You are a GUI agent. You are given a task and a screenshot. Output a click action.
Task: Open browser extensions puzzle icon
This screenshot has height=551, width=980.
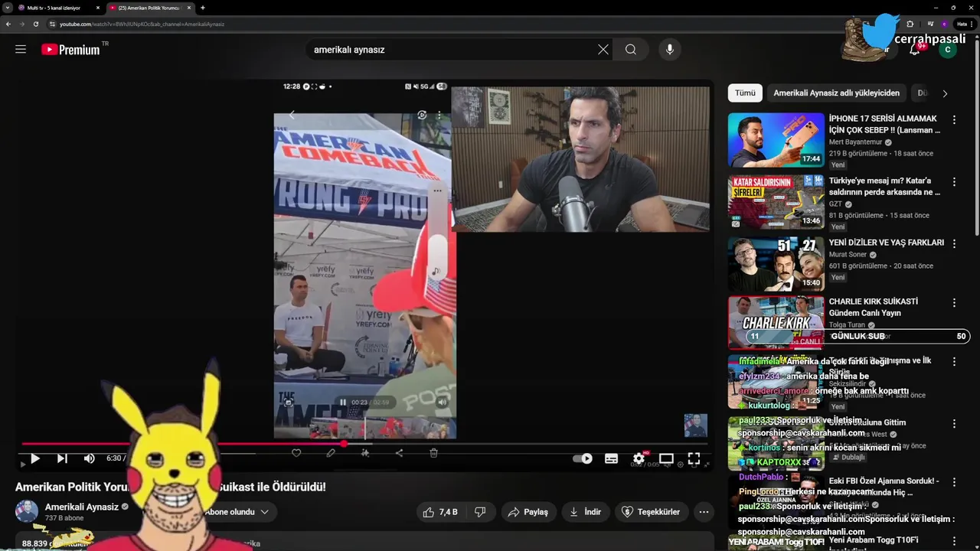click(910, 24)
